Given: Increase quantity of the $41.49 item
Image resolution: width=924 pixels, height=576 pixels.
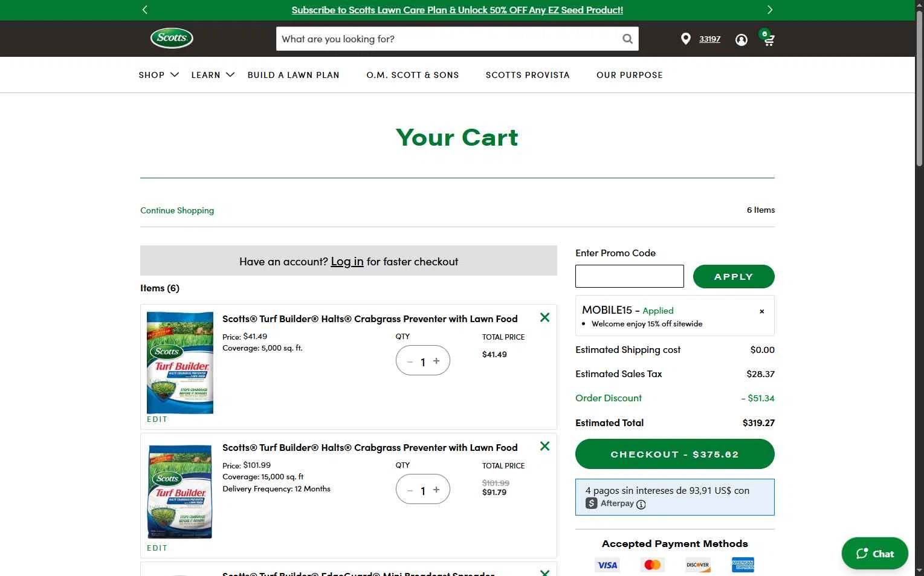Looking at the screenshot, I should point(436,361).
